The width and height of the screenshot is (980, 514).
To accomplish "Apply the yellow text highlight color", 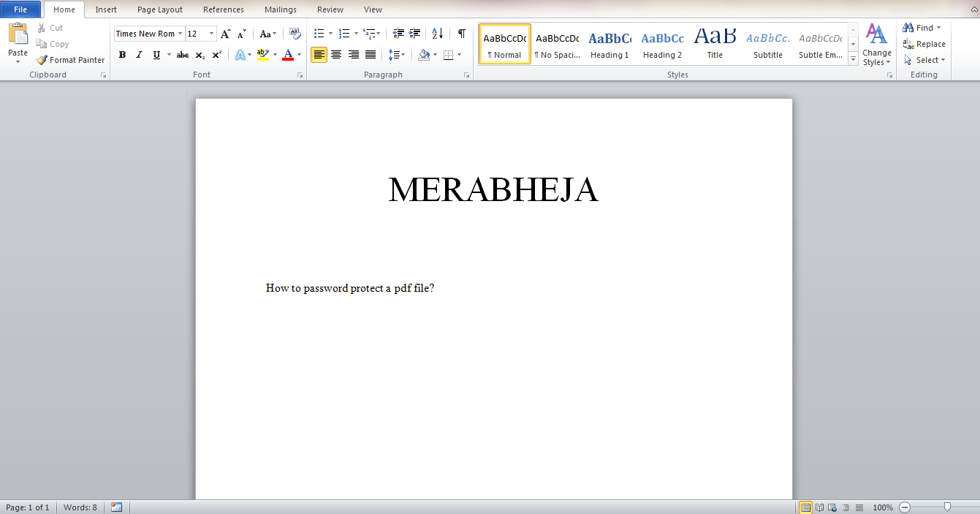I will (x=263, y=55).
